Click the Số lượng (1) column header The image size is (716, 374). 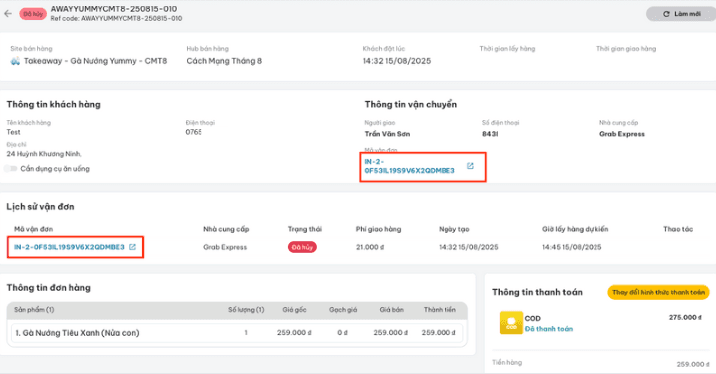pos(246,310)
